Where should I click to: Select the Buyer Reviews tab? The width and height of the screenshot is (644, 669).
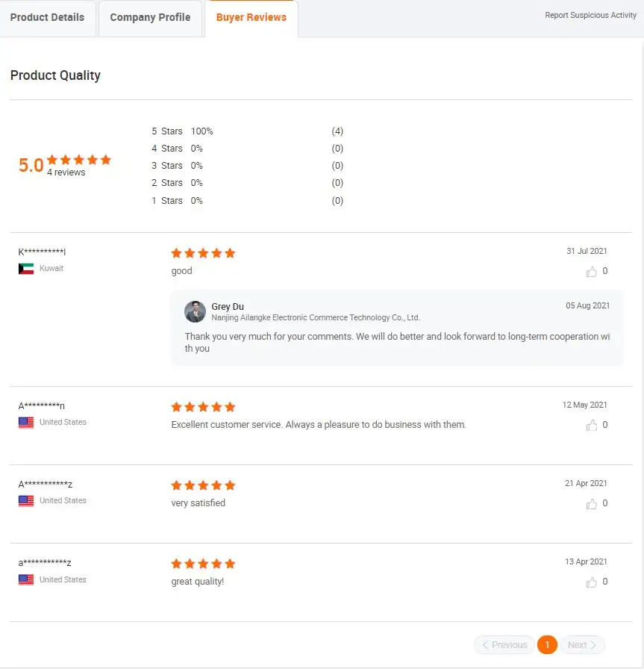251,18
